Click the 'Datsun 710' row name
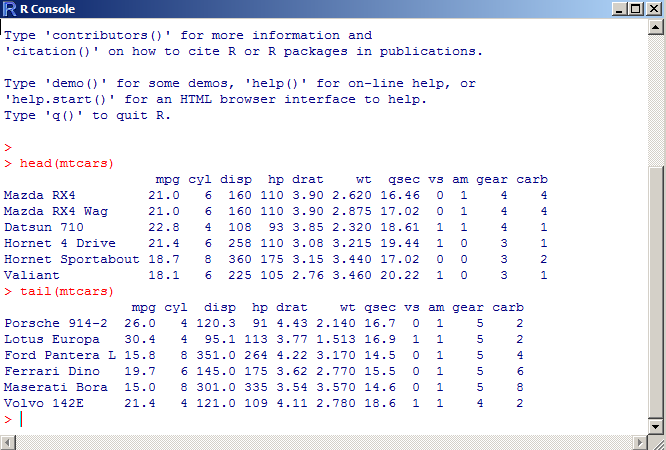The width and height of the screenshot is (666, 450). click(x=44, y=227)
